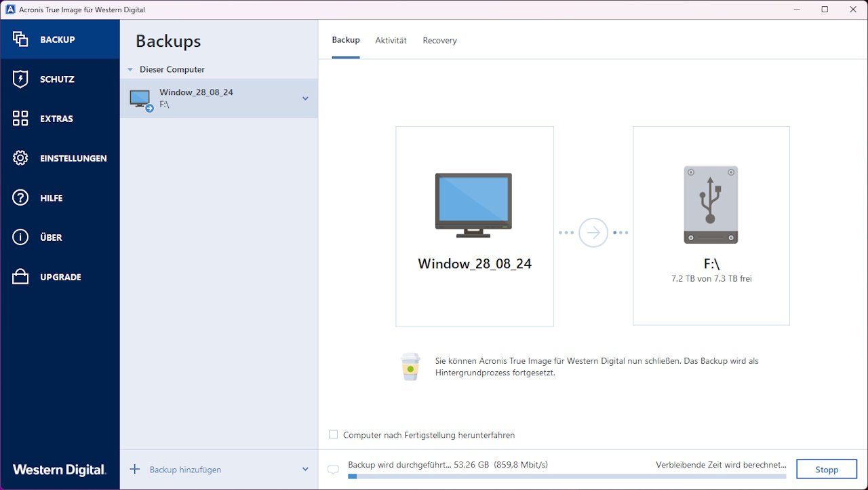
Task: Click the USB drive destination icon
Action: (711, 204)
